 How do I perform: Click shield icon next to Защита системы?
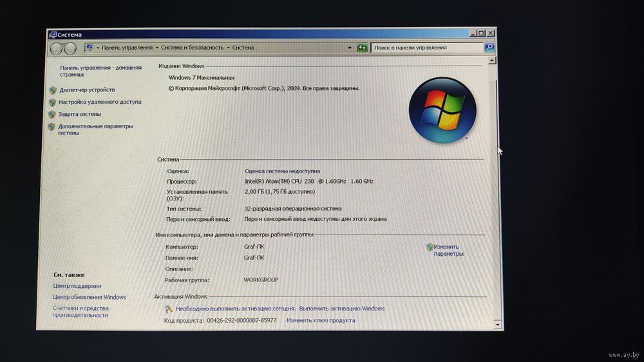tap(52, 114)
